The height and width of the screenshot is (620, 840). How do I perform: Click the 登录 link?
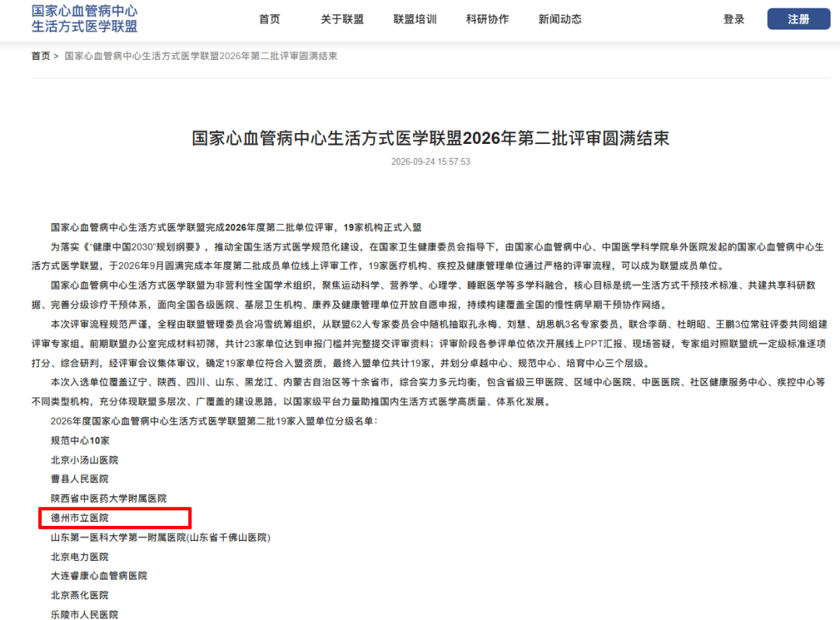tap(734, 19)
